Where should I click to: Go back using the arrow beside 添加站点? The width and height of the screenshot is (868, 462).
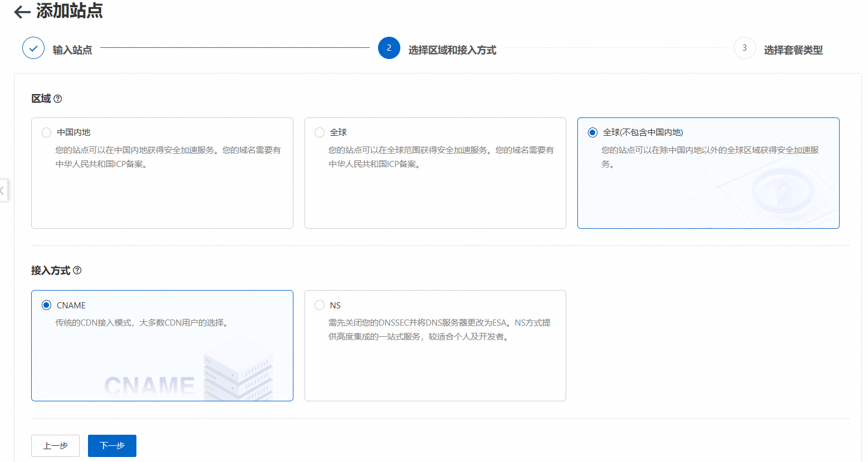point(22,12)
